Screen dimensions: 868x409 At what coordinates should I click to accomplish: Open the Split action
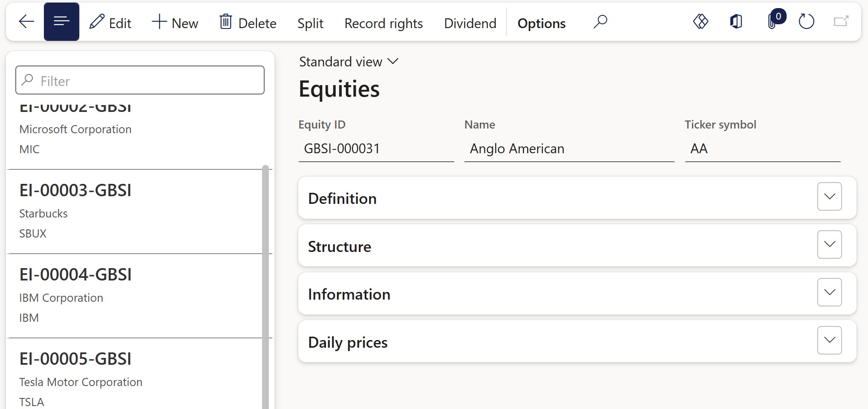coord(310,23)
